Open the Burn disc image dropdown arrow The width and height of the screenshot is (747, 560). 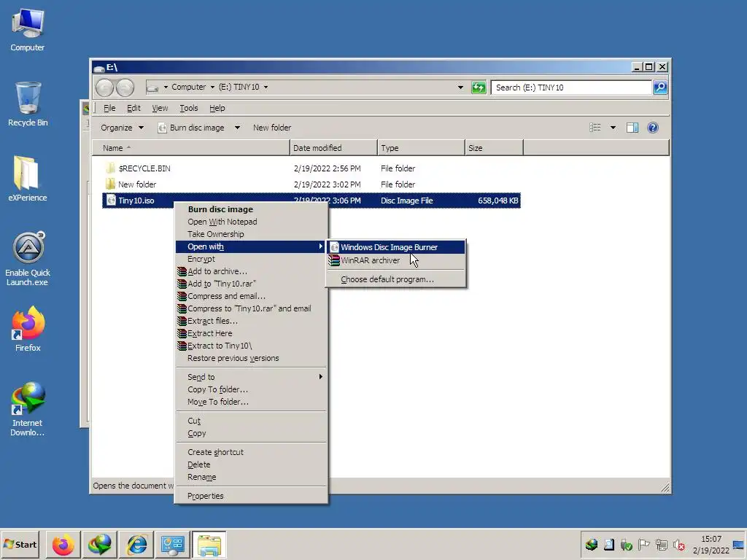point(237,128)
